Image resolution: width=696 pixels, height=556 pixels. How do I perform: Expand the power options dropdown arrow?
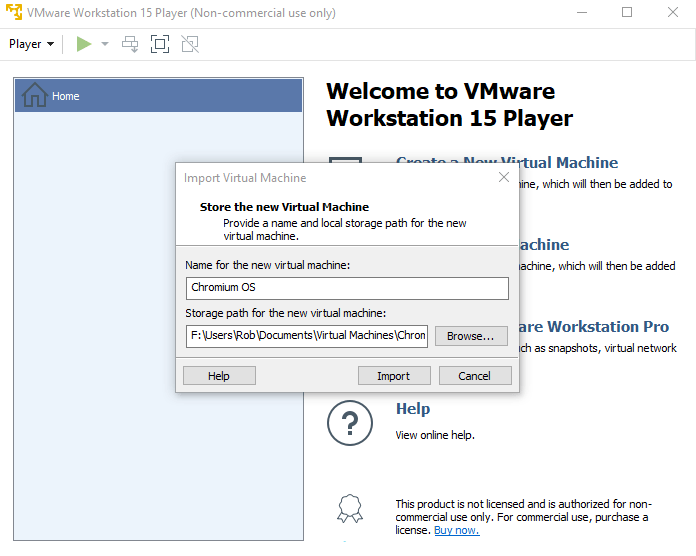[x=105, y=44]
